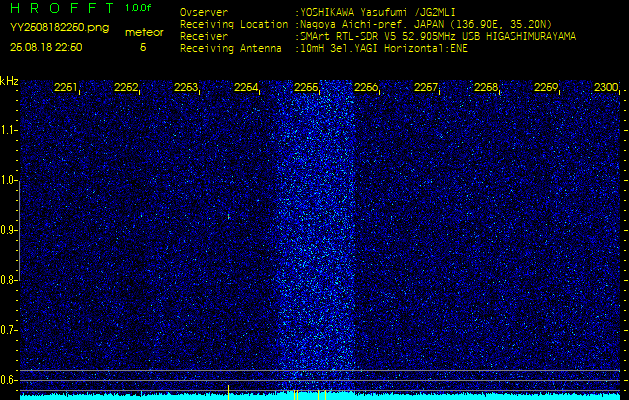
Task: Click the 0.8 kHz frequency label
Action: [7, 280]
